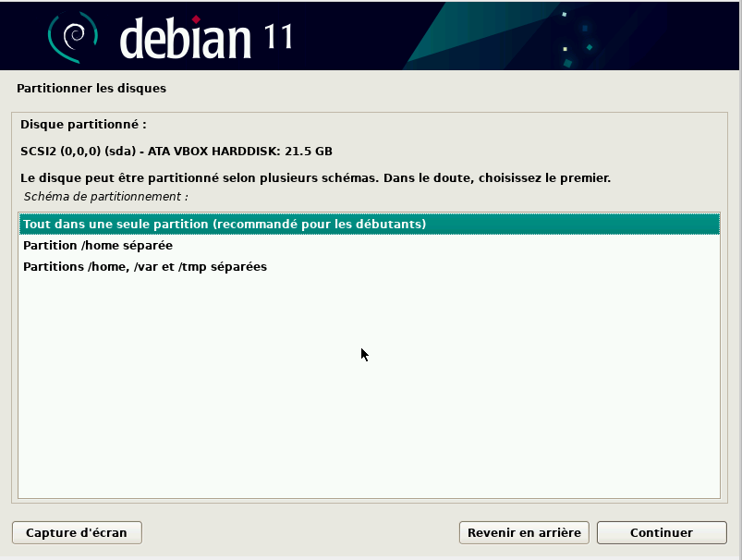Click blank space between Capture and Revenir buttons

pyautogui.click(x=300, y=532)
